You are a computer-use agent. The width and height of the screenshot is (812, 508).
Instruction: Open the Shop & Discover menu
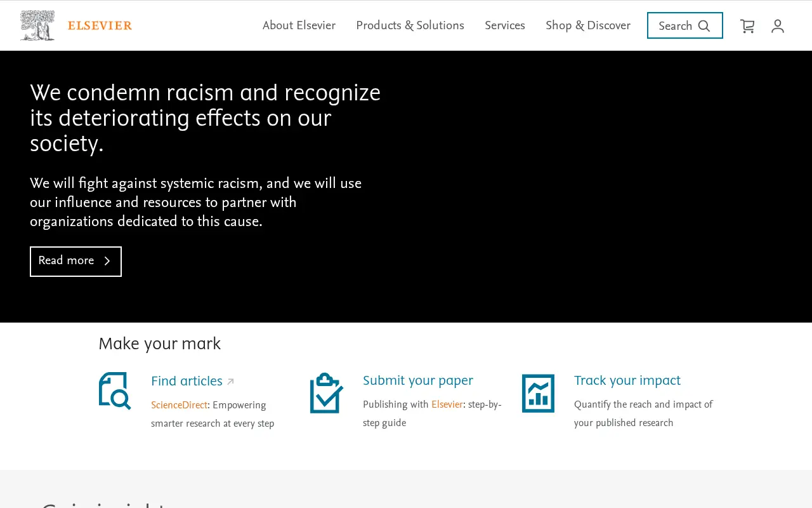coord(588,25)
